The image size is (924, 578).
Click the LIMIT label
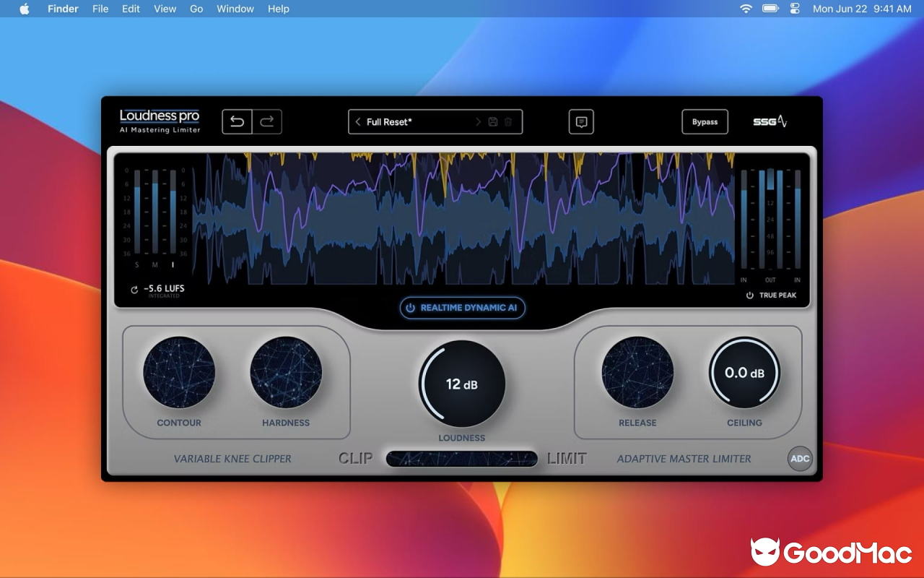click(567, 458)
